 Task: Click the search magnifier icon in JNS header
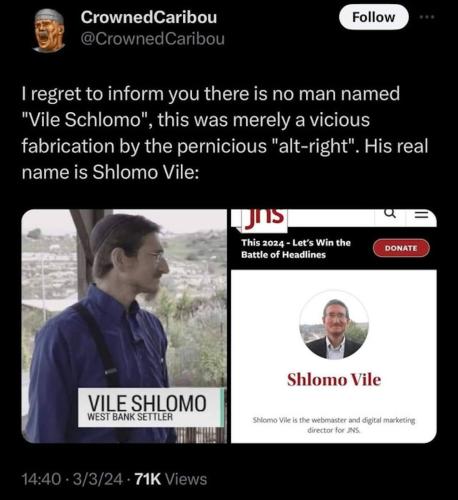(x=390, y=213)
